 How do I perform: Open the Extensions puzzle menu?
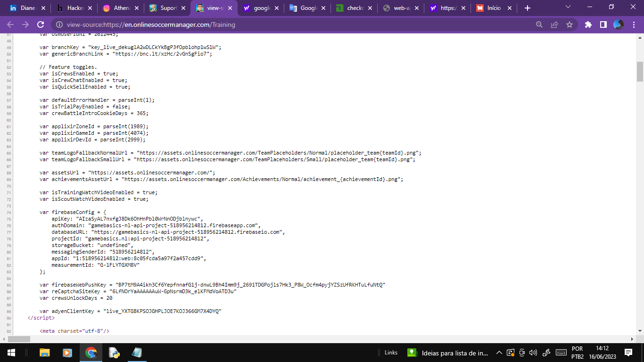click(588, 25)
